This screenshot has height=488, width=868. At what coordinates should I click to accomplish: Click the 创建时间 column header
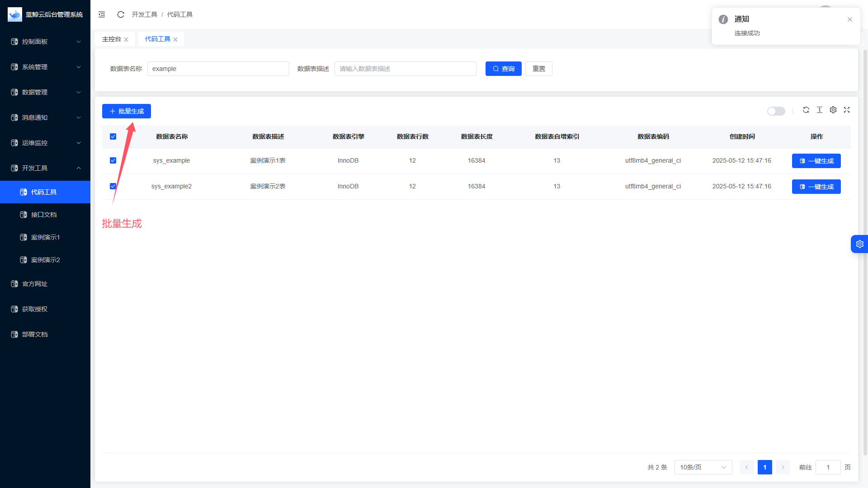point(742,136)
